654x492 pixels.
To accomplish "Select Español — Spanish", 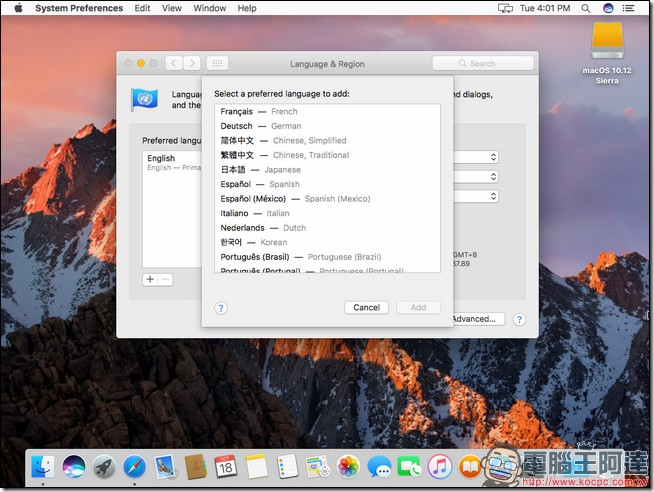I will (327, 184).
